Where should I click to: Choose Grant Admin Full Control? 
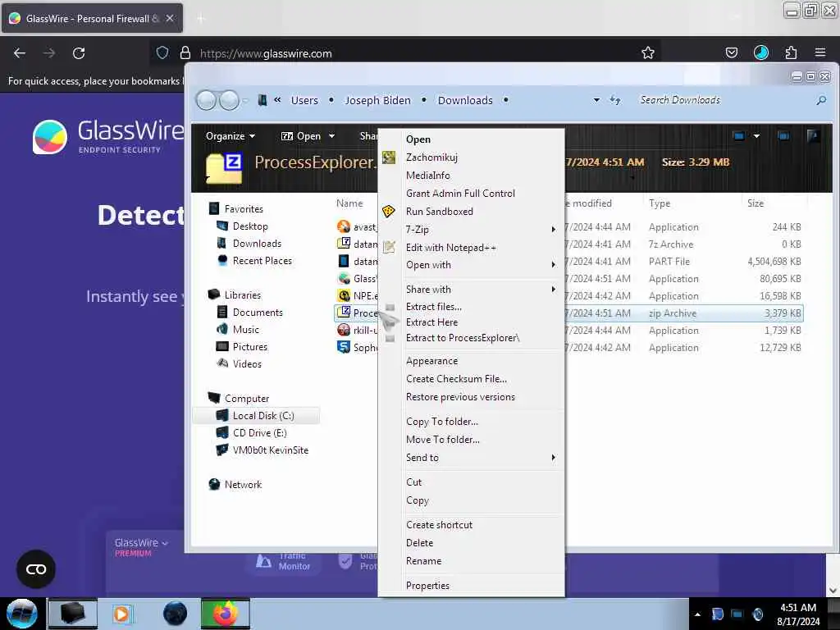point(460,193)
